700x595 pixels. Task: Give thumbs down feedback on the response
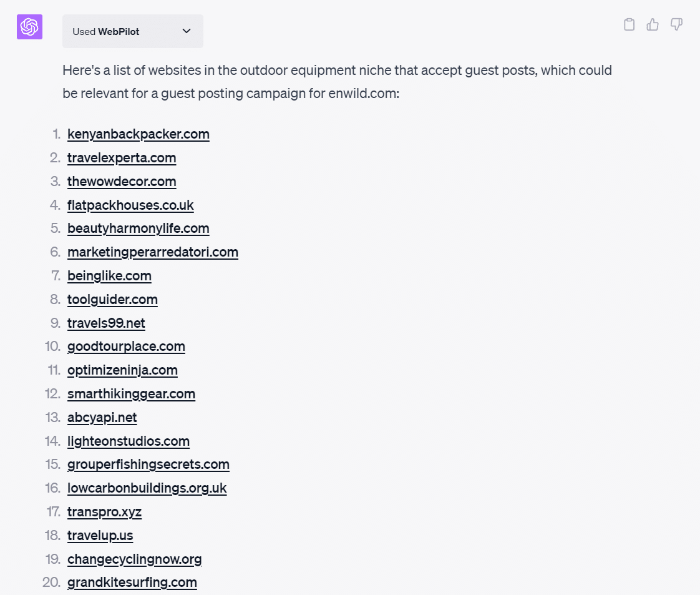(x=676, y=24)
